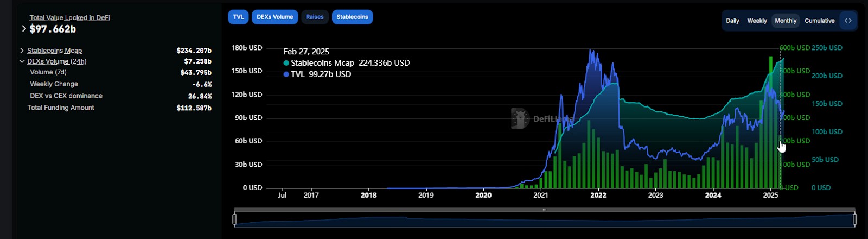Click the Weekly Change label
Viewport: 868px width, 239px height.
point(54,84)
